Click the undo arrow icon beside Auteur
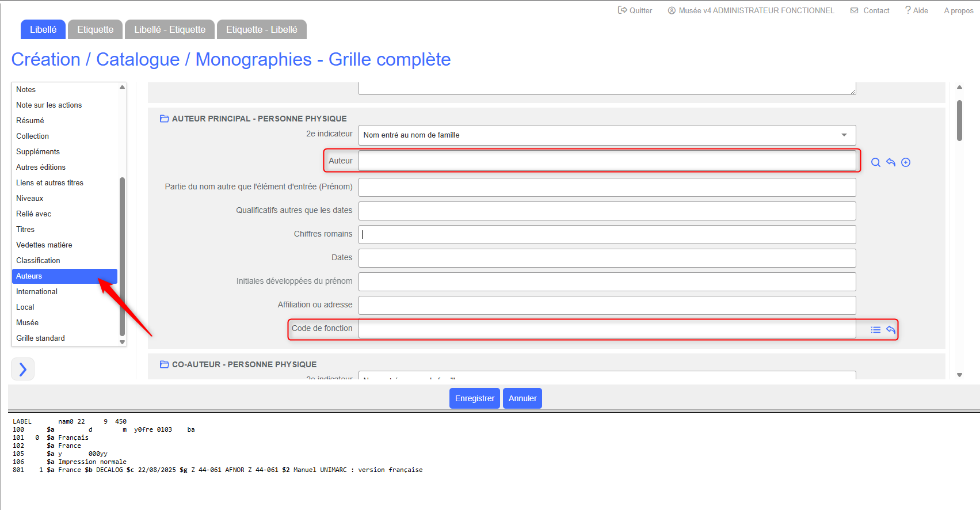This screenshot has height=510, width=980. [x=891, y=162]
